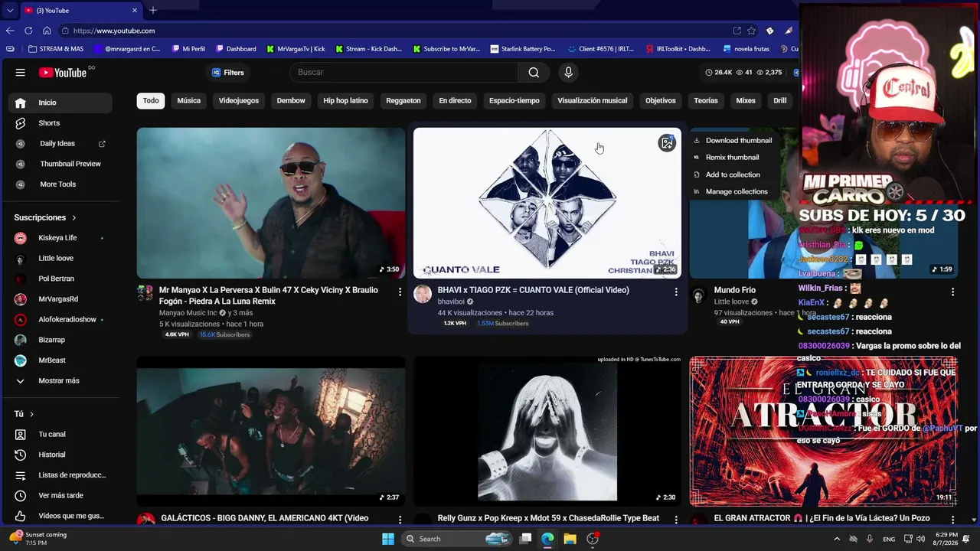This screenshot has height=551, width=980.
Task: Submit search with the magnifier icon
Action: point(534,73)
